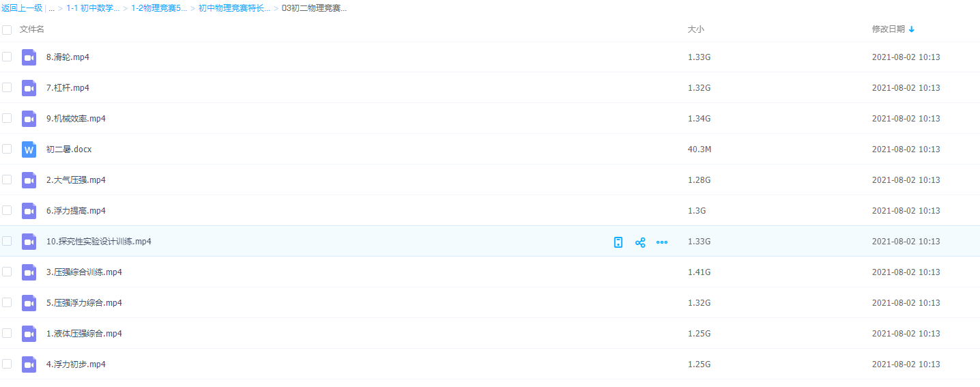Toggle the select-all checkbox in header
The width and height of the screenshot is (980, 387).
point(7,30)
